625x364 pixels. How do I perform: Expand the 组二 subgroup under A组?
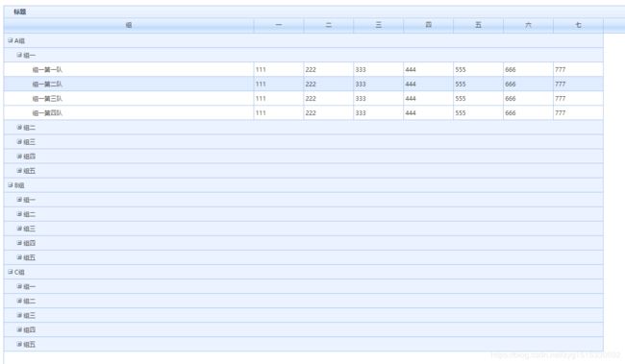point(19,128)
